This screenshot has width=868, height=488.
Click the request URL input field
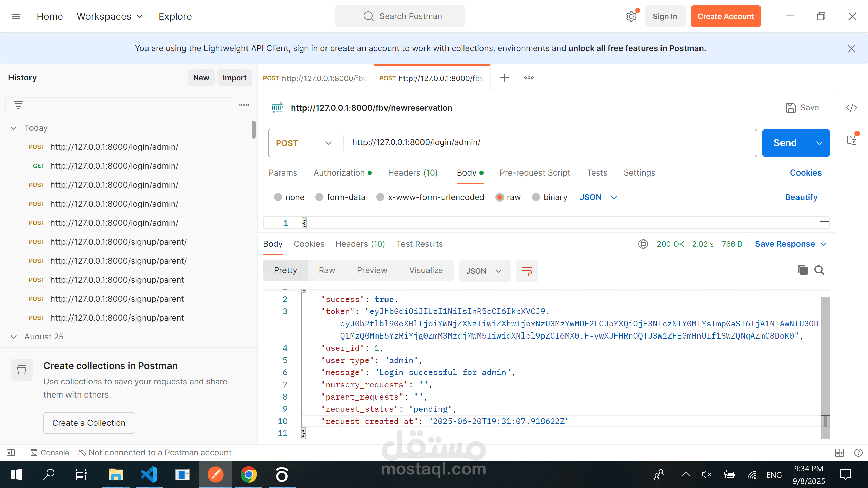(x=549, y=143)
